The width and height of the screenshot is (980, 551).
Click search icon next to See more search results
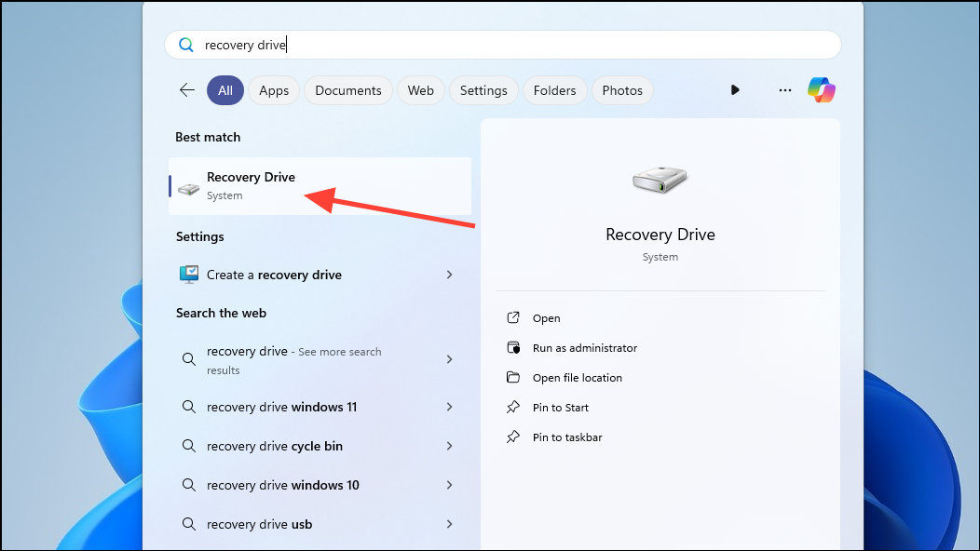(189, 359)
